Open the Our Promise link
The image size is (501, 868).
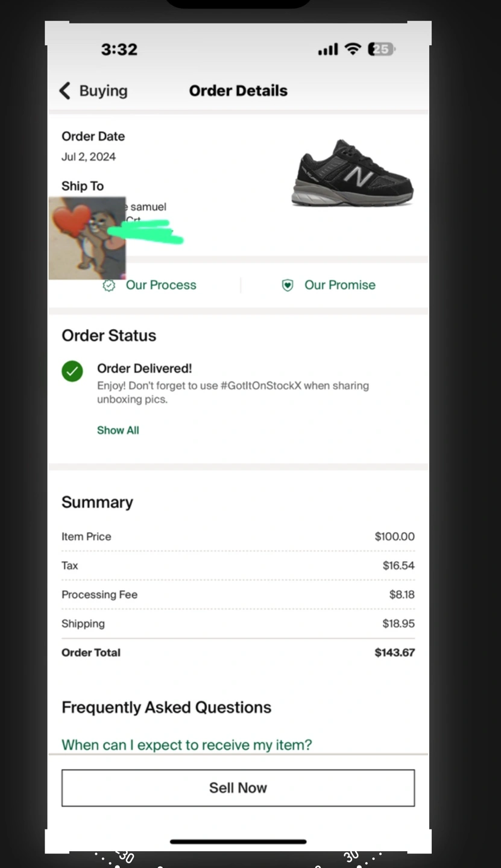pyautogui.click(x=339, y=285)
